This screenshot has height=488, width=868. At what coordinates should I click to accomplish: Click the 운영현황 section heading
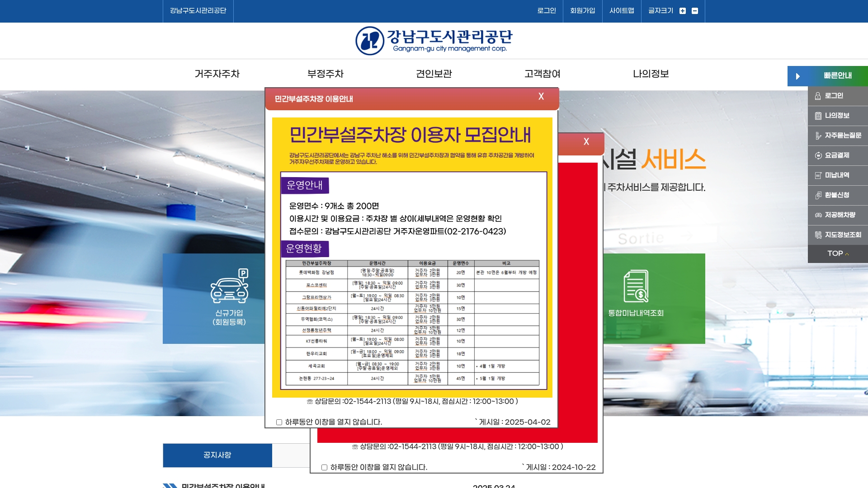click(305, 249)
